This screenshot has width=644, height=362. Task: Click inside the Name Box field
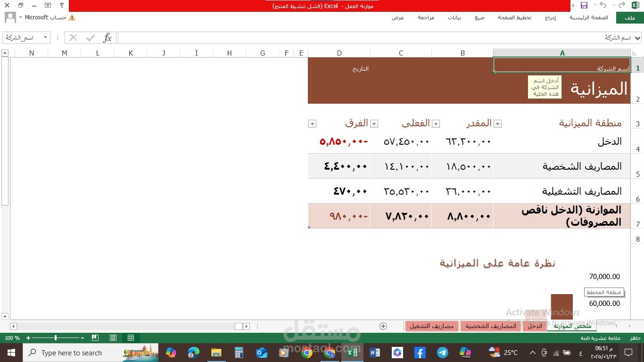coord(22,38)
